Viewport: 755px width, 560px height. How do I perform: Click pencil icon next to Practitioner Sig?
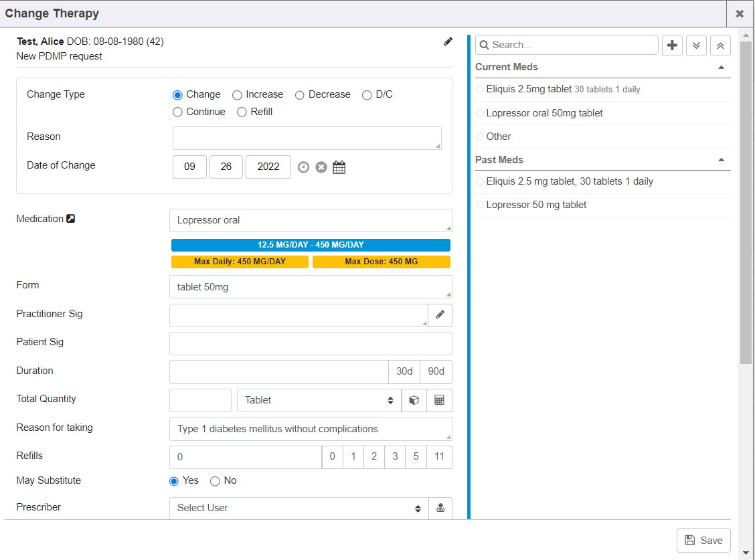click(440, 315)
